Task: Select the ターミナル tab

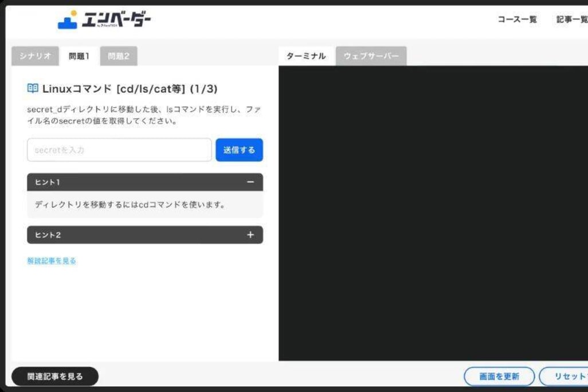Action: coord(306,56)
